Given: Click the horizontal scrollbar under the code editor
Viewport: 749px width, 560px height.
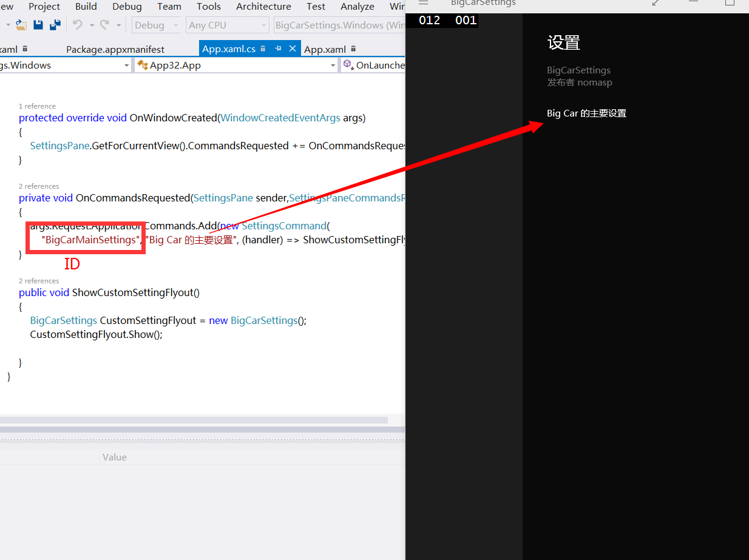Looking at the screenshot, I should [194, 420].
